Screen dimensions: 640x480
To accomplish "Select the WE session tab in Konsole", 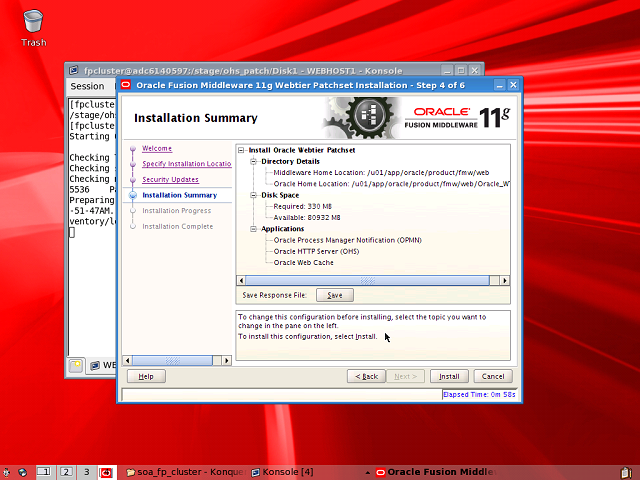I will click(102, 365).
